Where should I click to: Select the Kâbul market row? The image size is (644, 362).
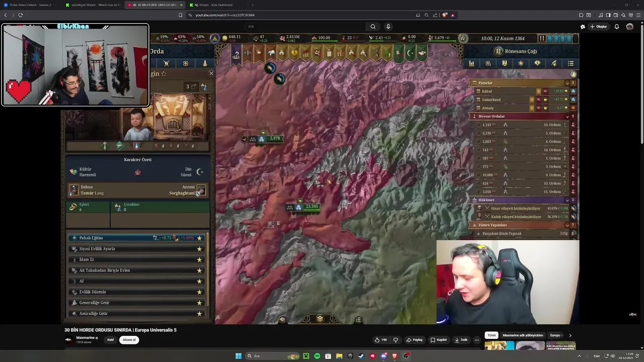(x=526, y=92)
